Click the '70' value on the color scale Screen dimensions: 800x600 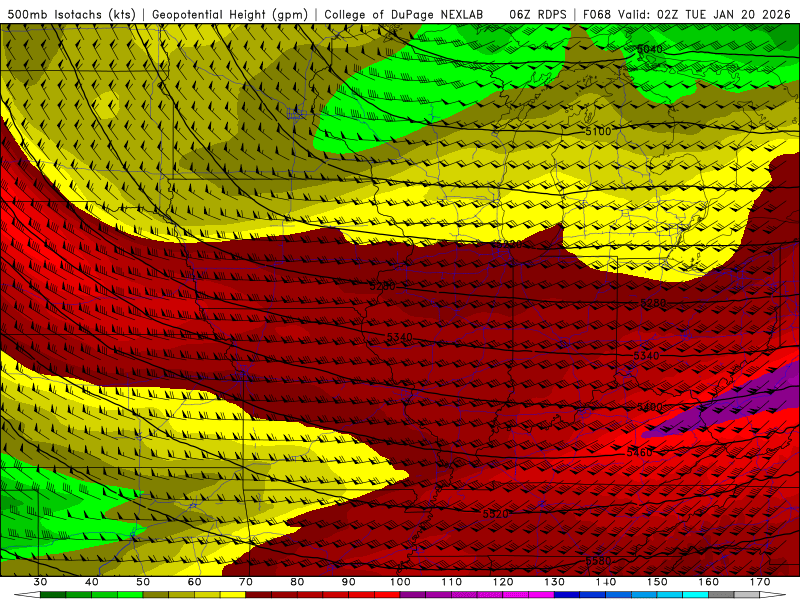246,582
